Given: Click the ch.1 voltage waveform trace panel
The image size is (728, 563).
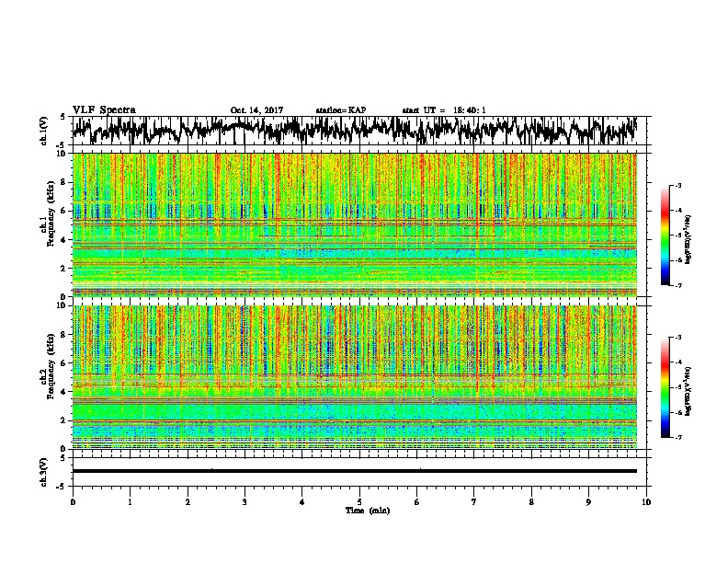Looking at the screenshot, I should [358, 131].
